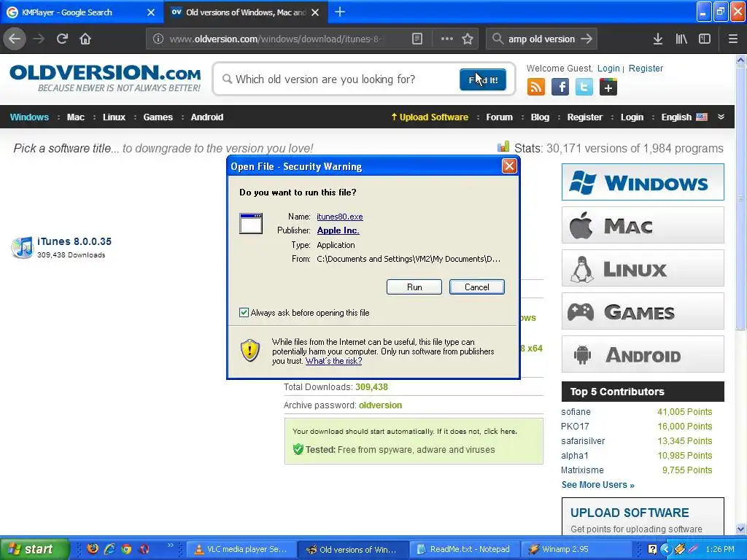Launch Firefox from the quick launch bar
747x560 pixels.
coord(93,549)
